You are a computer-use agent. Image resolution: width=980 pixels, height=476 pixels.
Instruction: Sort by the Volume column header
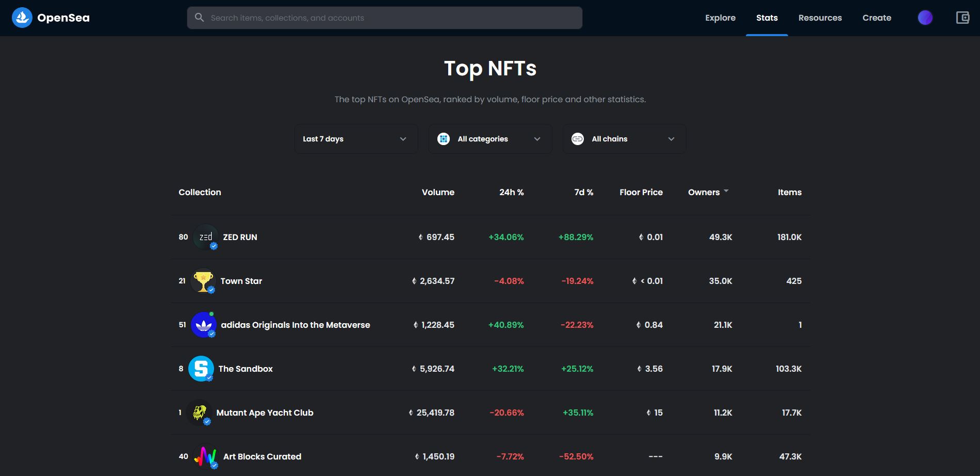click(x=438, y=192)
